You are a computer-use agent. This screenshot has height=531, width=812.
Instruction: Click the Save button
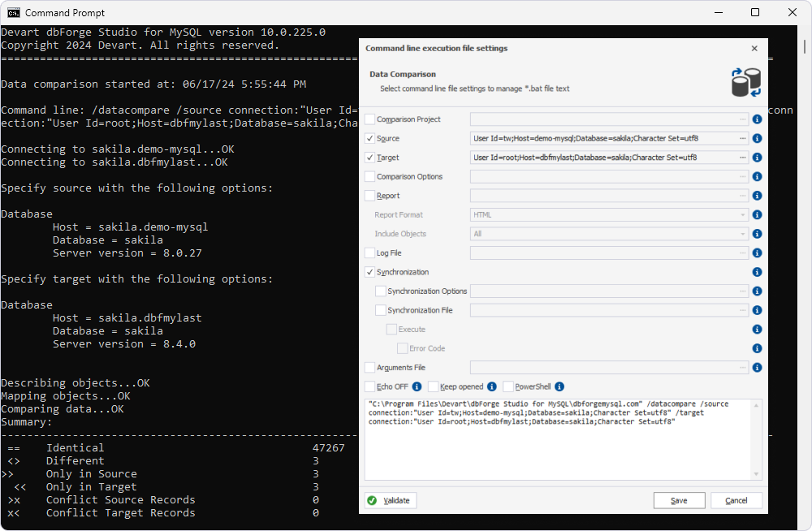(679, 500)
